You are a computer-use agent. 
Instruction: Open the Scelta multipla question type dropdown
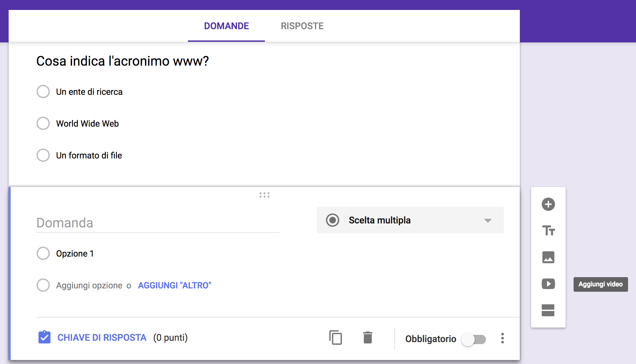[410, 220]
